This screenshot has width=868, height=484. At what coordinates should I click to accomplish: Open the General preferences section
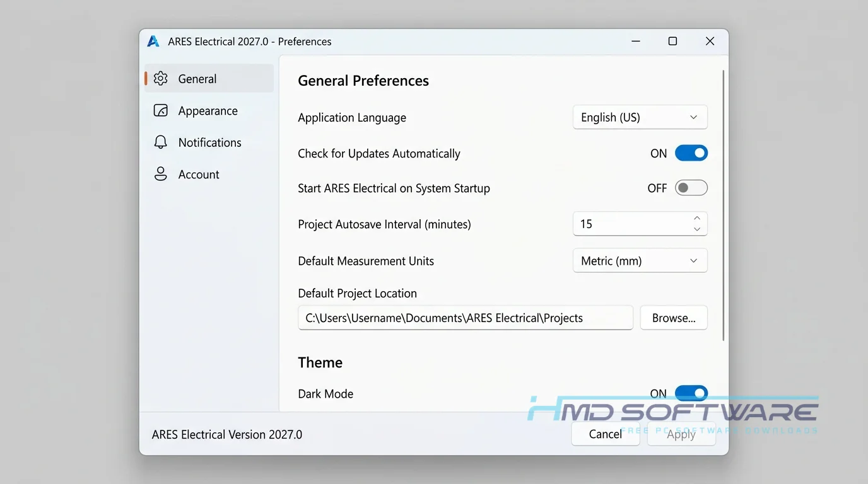coord(209,79)
